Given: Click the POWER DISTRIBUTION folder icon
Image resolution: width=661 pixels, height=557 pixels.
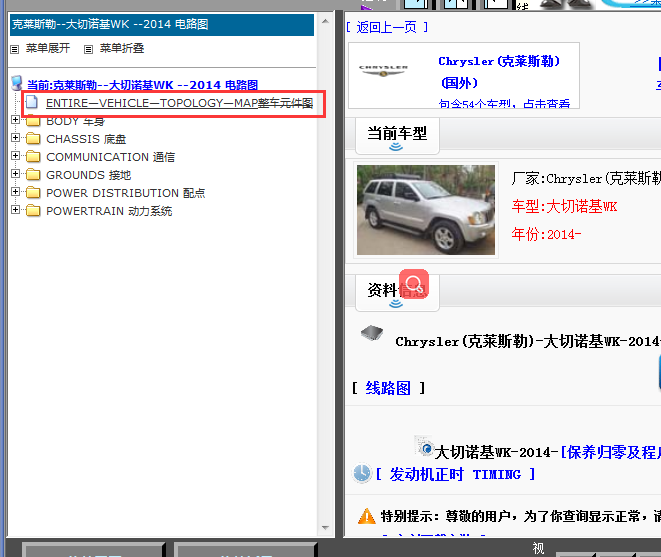Looking at the screenshot, I should 33,193.
